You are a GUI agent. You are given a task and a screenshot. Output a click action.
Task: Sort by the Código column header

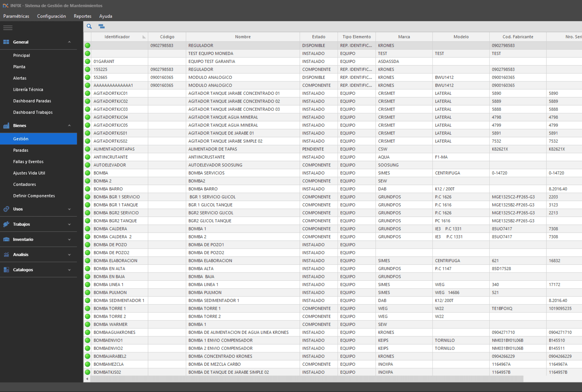[167, 37]
